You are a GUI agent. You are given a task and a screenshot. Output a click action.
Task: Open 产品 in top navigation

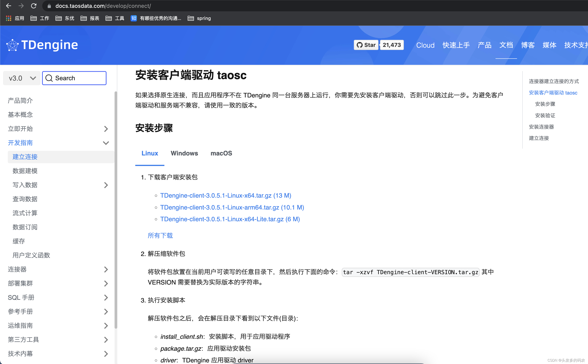[484, 45]
